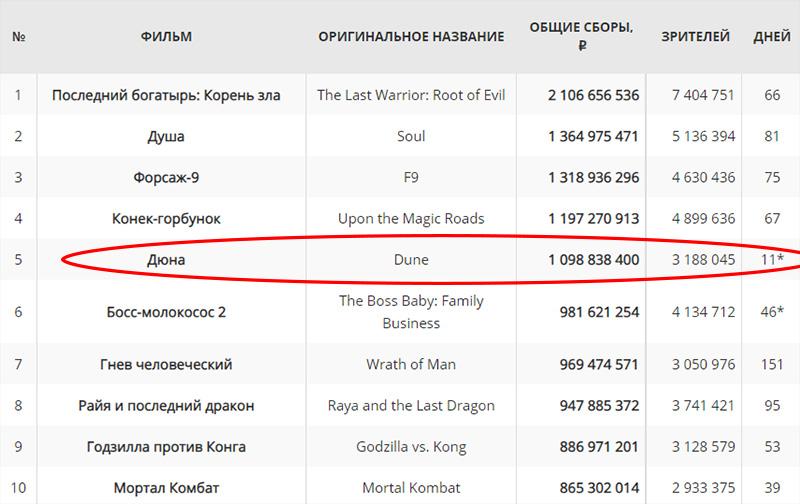The height and width of the screenshot is (504, 800).
Task: Select the Dune gross 1 098 838 400
Action: [x=594, y=260]
